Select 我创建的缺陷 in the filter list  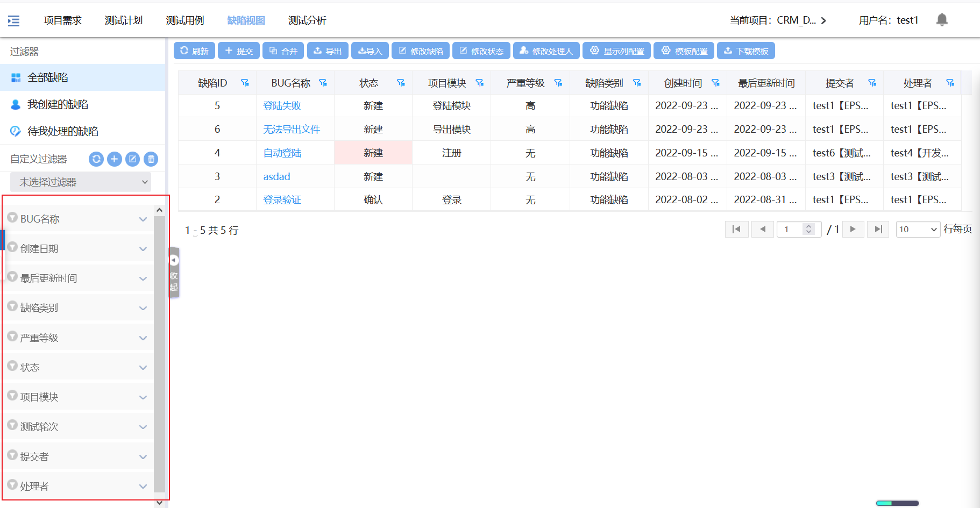pos(58,104)
